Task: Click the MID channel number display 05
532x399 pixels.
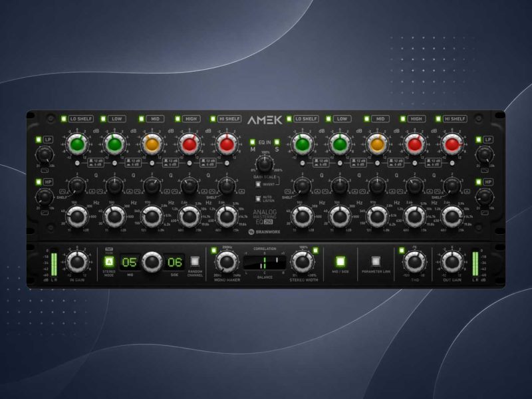Action: tap(130, 262)
